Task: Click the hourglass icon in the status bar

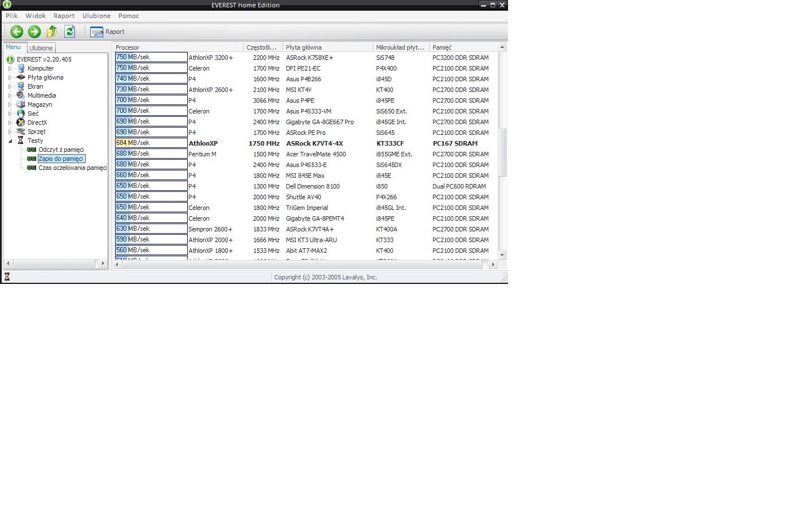Action: [7, 277]
